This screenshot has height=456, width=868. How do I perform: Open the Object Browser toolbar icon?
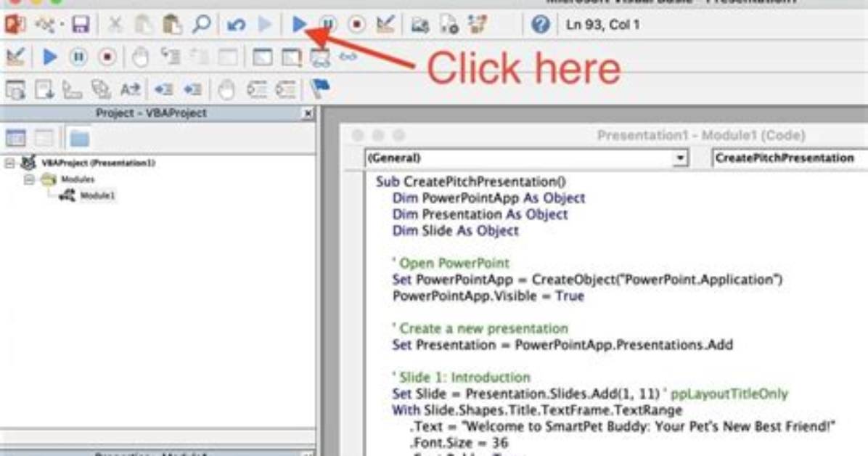click(478, 25)
